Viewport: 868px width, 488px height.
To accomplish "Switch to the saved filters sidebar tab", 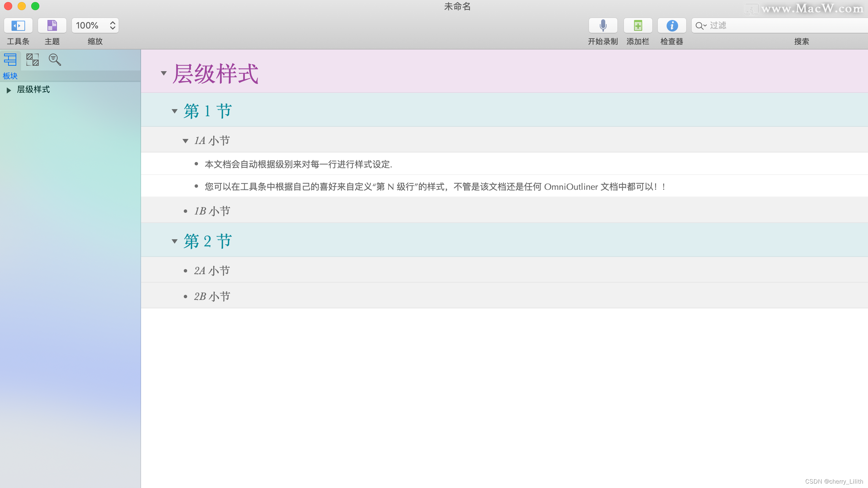I will point(55,60).
